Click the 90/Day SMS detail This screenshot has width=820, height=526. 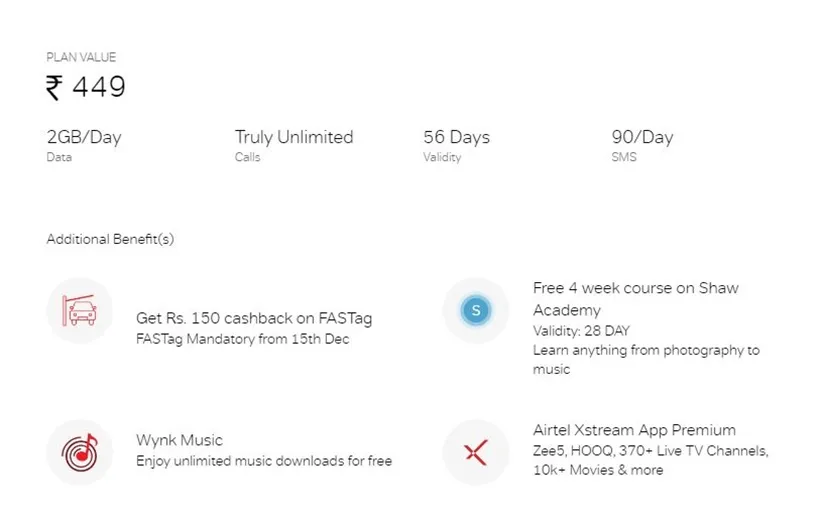tap(642, 137)
